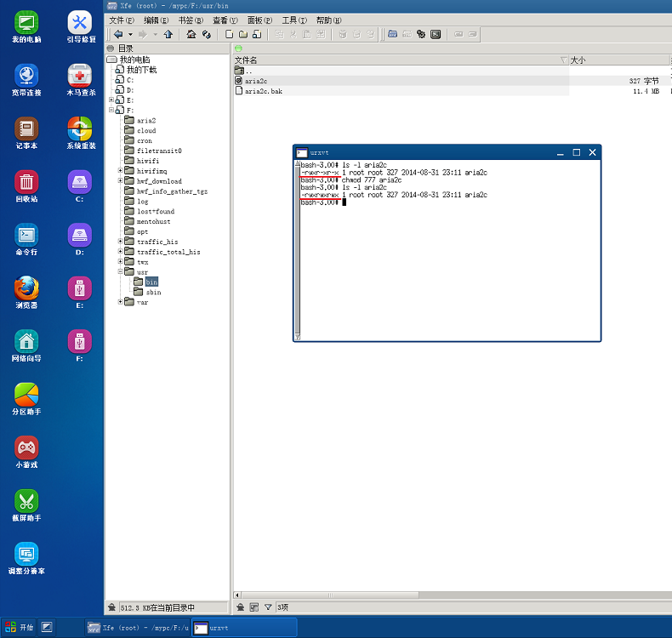Click the green active-panel indicator

239,48
